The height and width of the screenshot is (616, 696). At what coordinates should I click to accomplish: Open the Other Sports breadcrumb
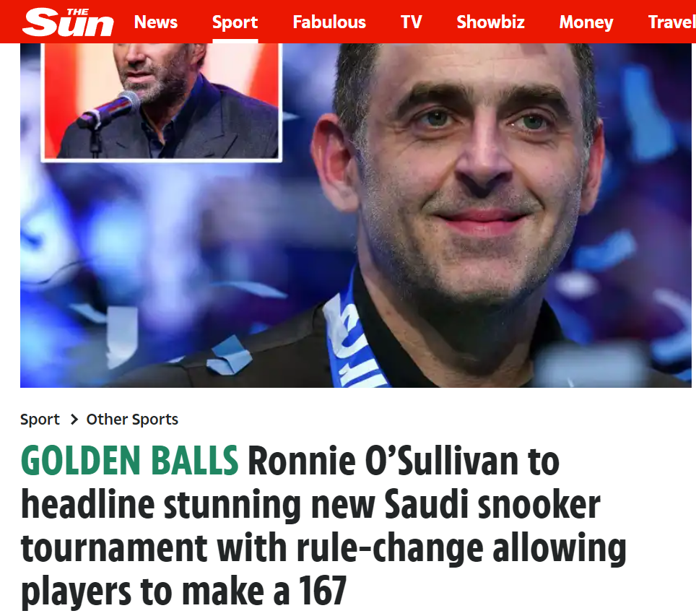[132, 420]
